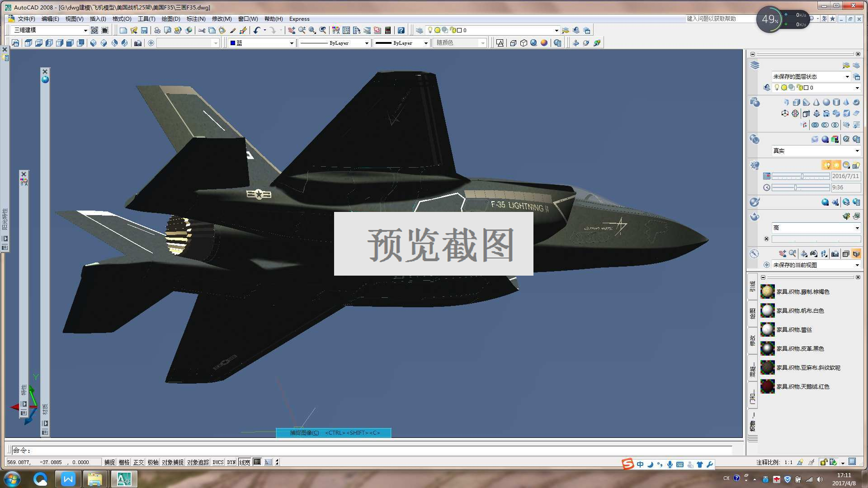Image resolution: width=868 pixels, height=488 pixels.
Task: Click the Zoom realtime magnifier icon
Action: (302, 30)
